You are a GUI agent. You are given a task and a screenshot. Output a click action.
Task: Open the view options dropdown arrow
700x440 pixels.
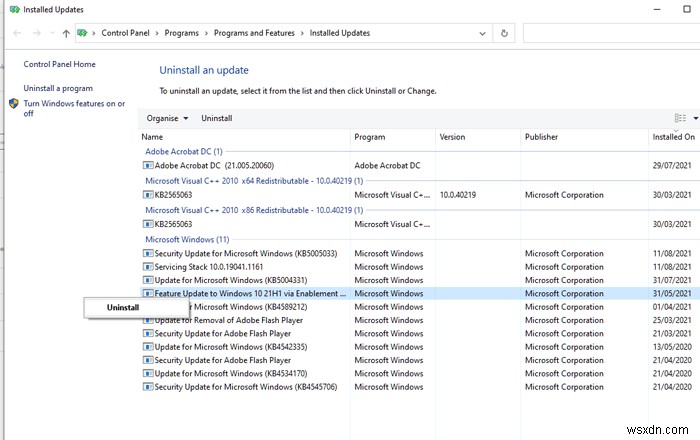[x=696, y=118]
